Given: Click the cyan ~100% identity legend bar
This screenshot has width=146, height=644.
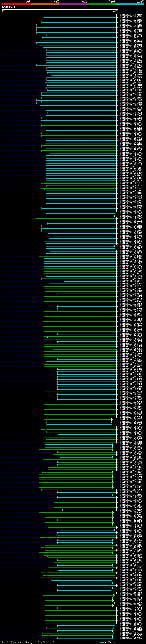Looking at the screenshot, I should pyautogui.click(x=130, y=4).
